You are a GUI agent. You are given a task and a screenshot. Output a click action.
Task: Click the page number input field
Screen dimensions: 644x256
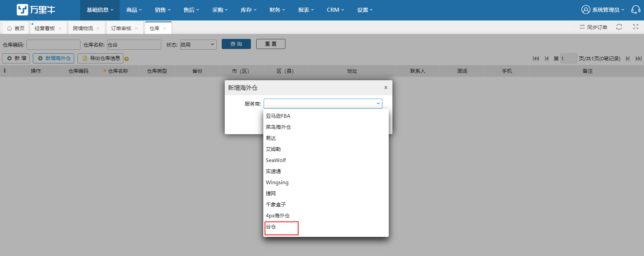pos(569,59)
